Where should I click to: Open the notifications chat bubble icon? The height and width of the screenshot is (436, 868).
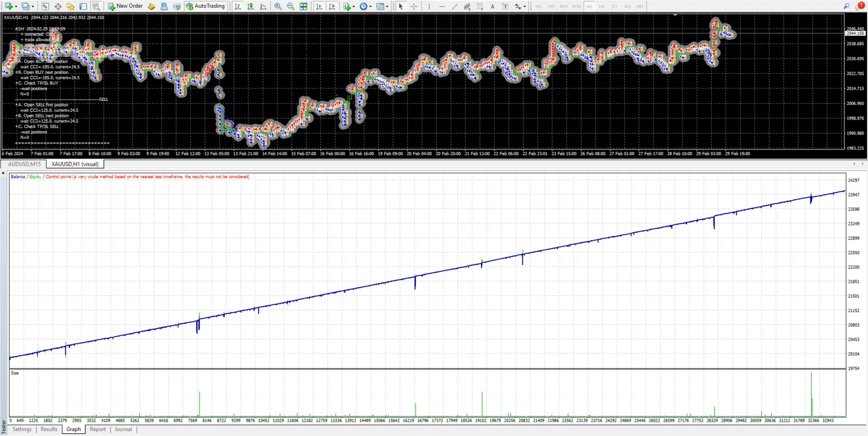pos(860,7)
